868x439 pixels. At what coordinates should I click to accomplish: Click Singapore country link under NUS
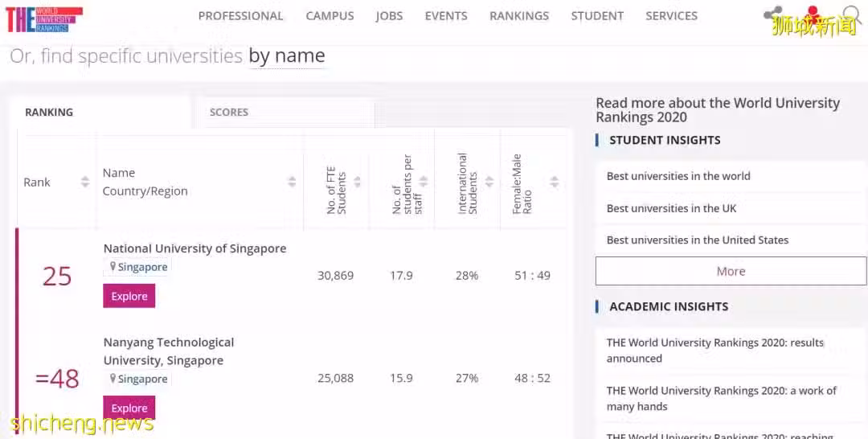click(142, 268)
